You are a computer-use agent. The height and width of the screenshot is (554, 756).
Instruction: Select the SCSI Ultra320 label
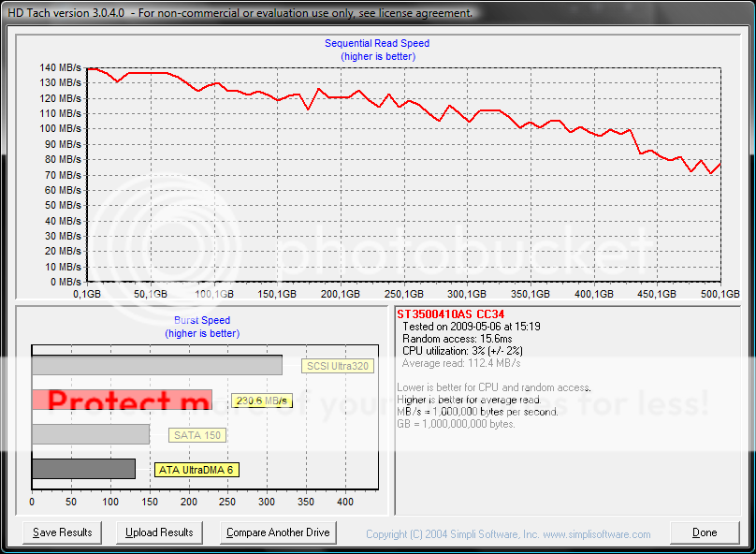pos(338,366)
